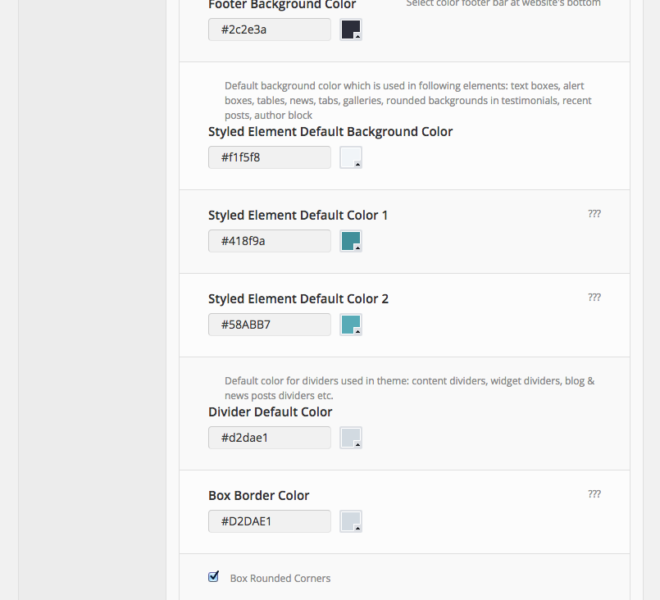Focus the #2c2e3a footer color field
The width and height of the screenshot is (660, 600).
[x=269, y=30]
